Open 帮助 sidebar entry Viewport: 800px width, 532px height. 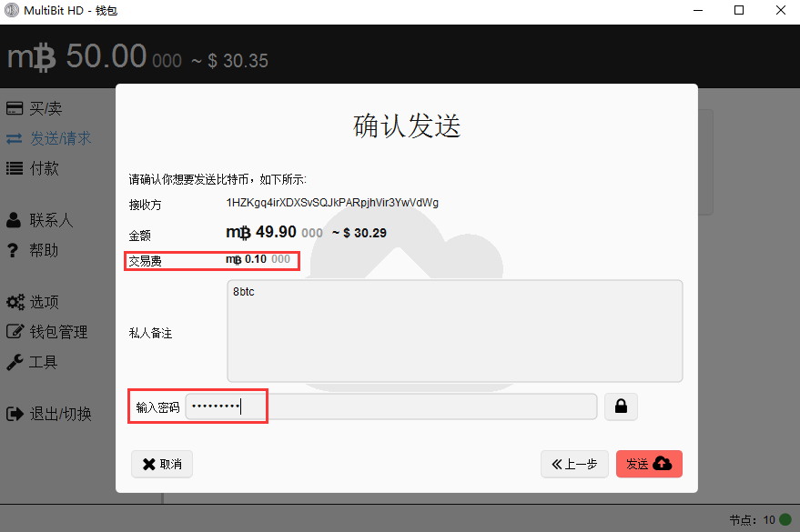click(44, 250)
